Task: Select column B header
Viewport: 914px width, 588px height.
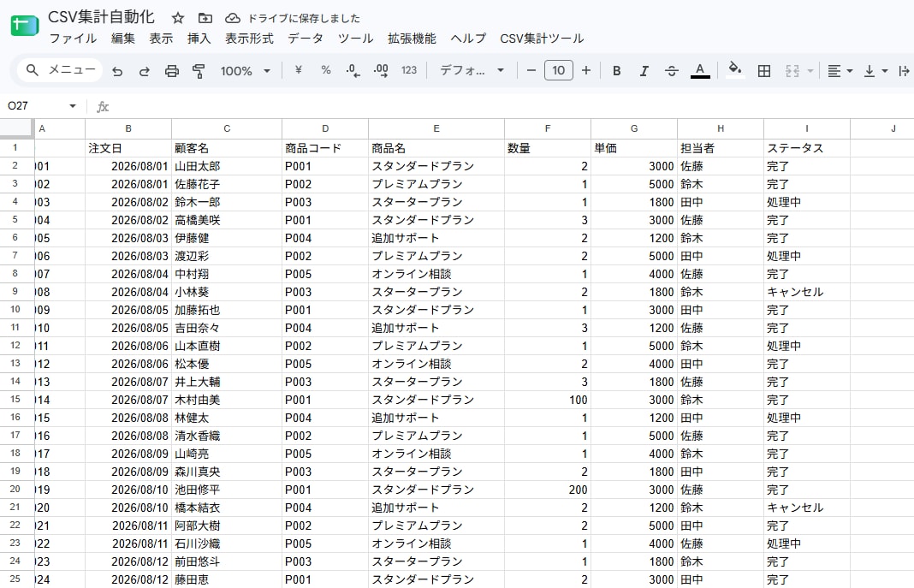Action: (x=128, y=128)
